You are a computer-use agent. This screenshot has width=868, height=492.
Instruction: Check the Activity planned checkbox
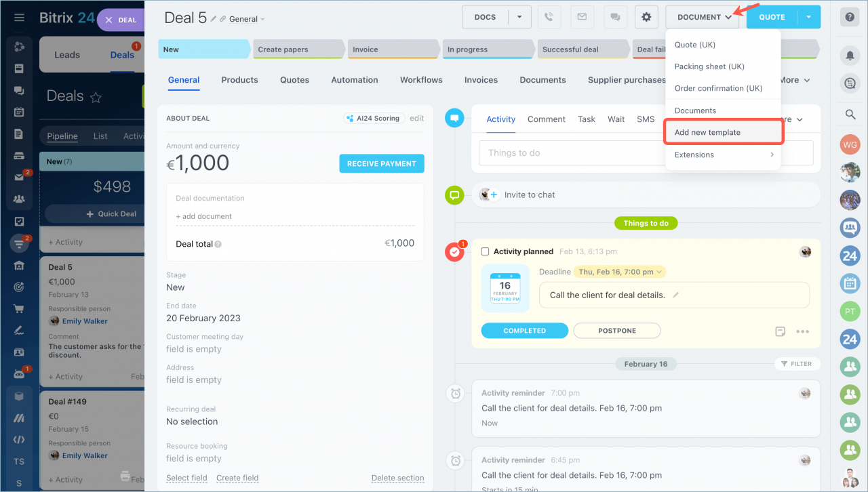pos(485,251)
